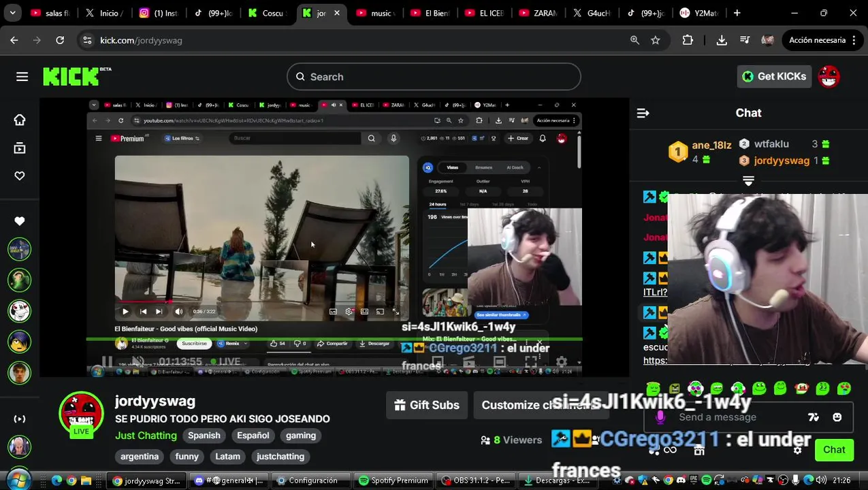Open the Kick hamburger sidebar menu
The height and width of the screenshot is (490, 868).
coord(22,77)
